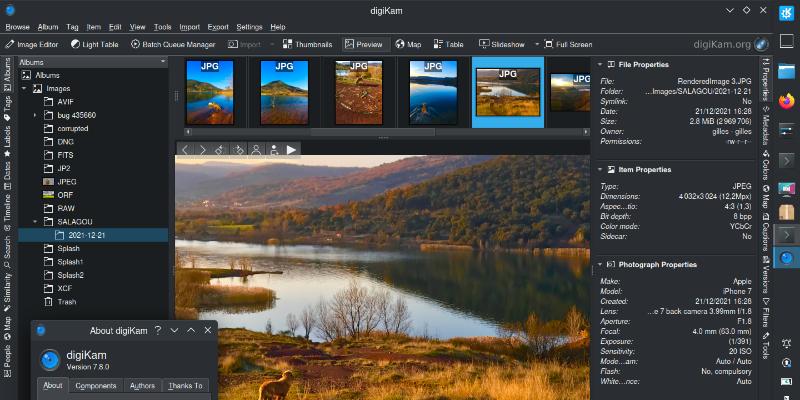Viewport: 800px width, 400px height.
Task: Click the play slideshow icon above the preview
Action: pos(292,150)
